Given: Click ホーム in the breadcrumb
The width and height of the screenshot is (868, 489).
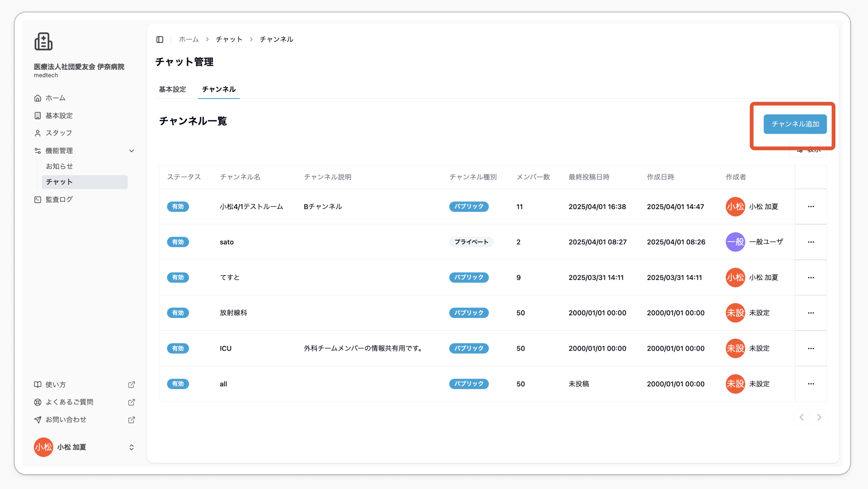Looking at the screenshot, I should click(189, 39).
